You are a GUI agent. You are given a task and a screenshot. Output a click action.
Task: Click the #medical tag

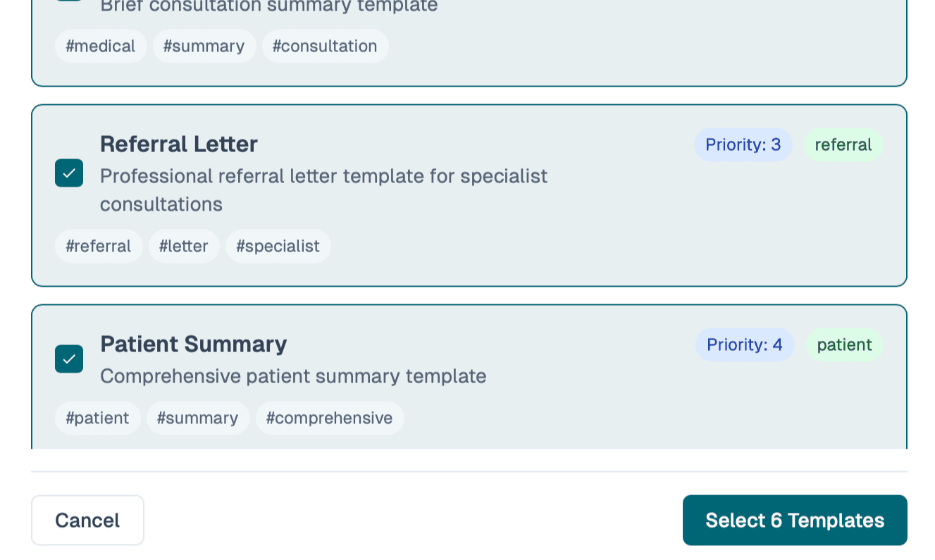point(100,46)
